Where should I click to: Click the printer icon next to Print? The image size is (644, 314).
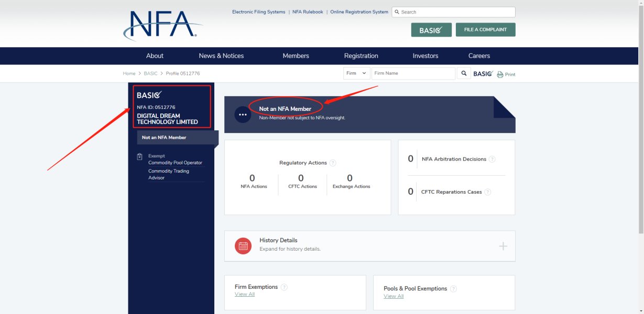click(500, 74)
